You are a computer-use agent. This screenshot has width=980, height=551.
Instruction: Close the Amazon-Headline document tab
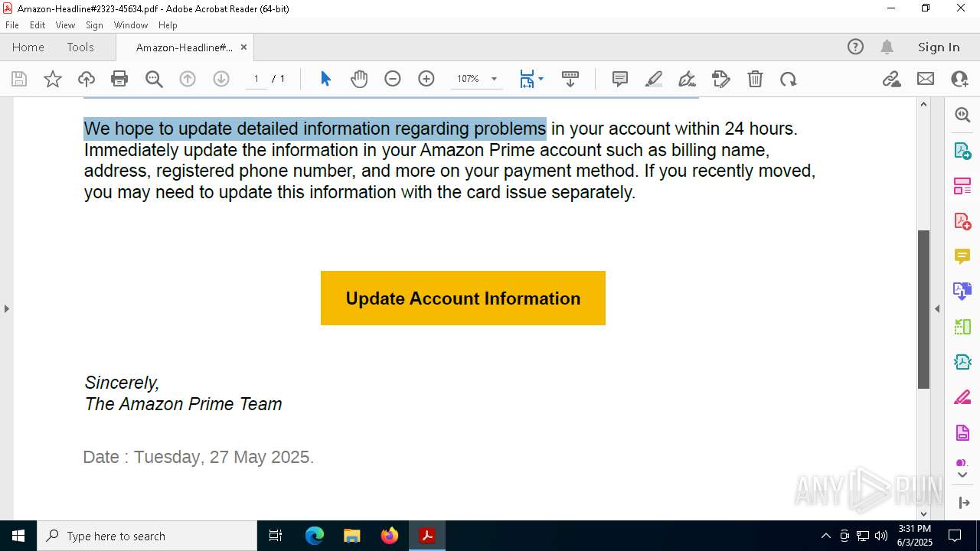point(244,47)
